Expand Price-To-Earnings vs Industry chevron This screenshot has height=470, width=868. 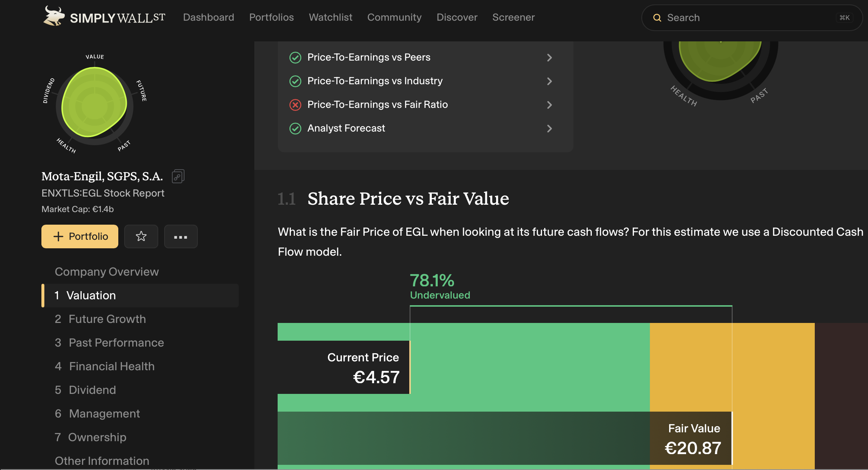549,81
